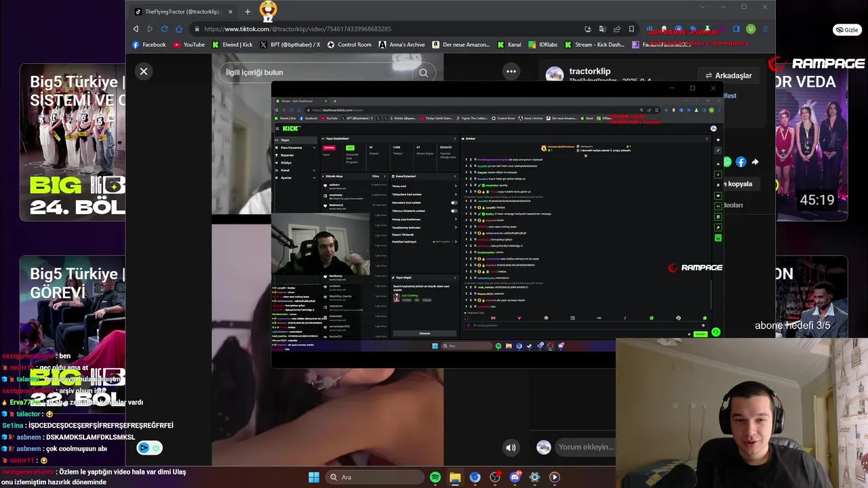Click the TikTok search magnifier icon

click(x=424, y=73)
